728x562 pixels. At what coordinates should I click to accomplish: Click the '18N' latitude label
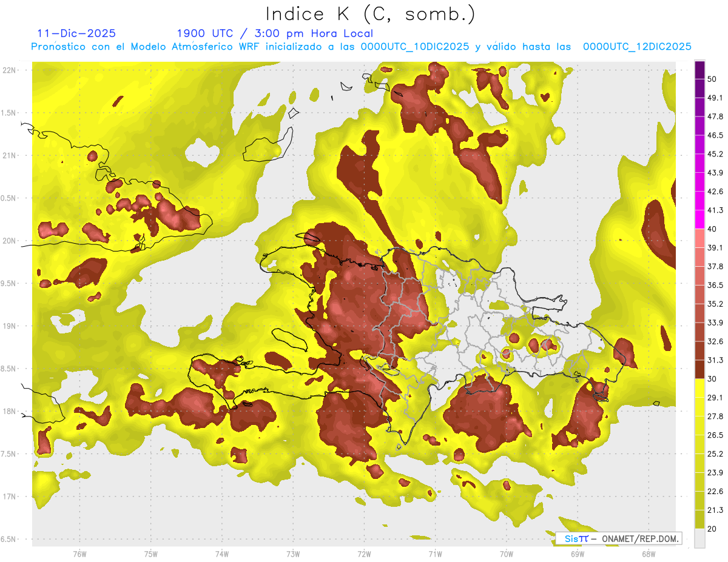click(x=10, y=411)
